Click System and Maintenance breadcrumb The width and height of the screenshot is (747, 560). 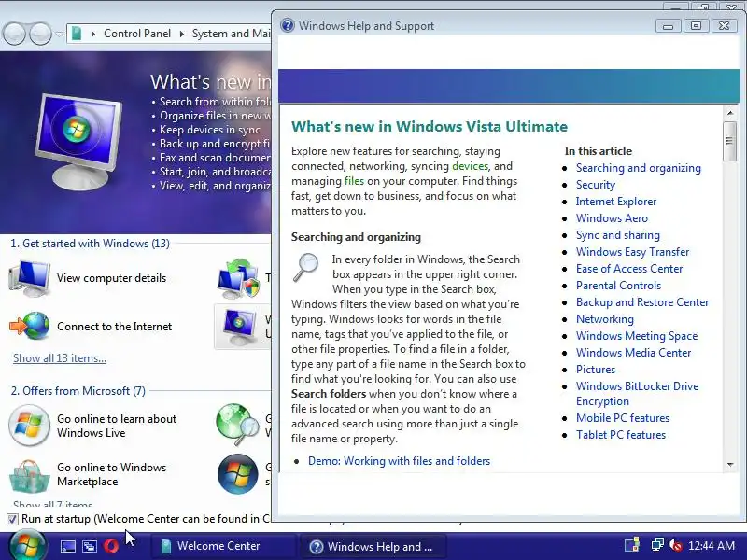click(231, 34)
